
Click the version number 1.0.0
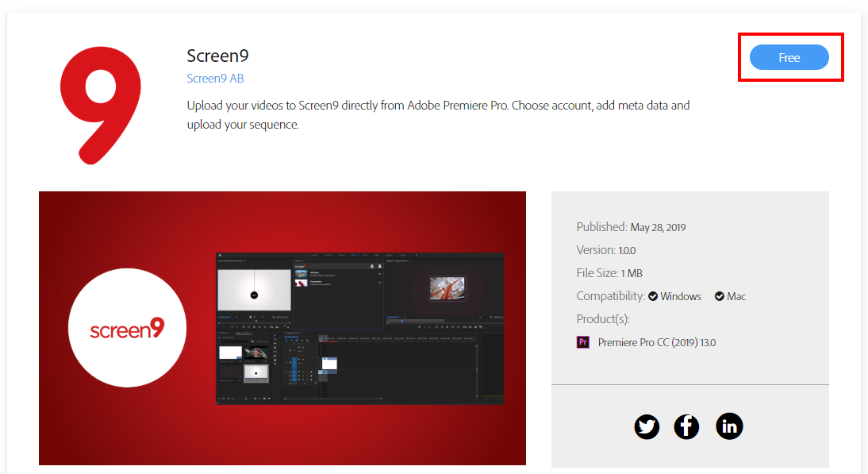pyautogui.click(x=627, y=250)
